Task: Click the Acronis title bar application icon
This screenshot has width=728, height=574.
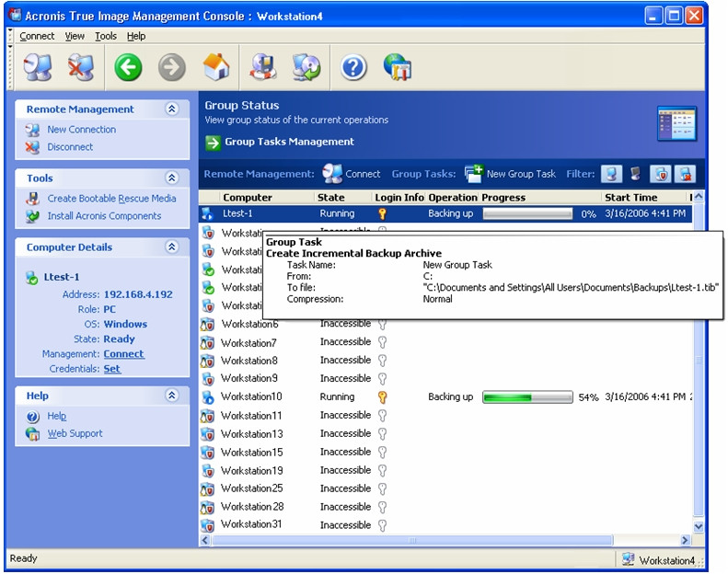Action: [x=15, y=16]
